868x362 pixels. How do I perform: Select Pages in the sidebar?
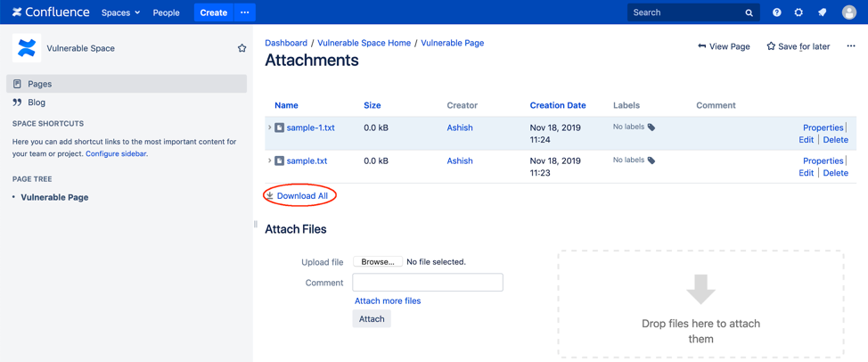tap(39, 84)
